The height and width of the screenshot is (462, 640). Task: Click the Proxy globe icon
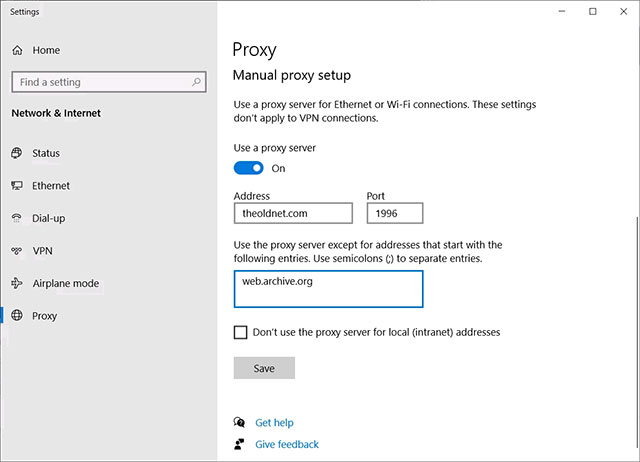pos(17,315)
